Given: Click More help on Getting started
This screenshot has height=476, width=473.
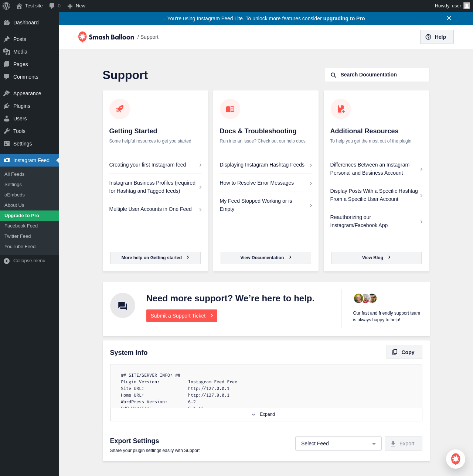Looking at the screenshot, I should tap(155, 258).
